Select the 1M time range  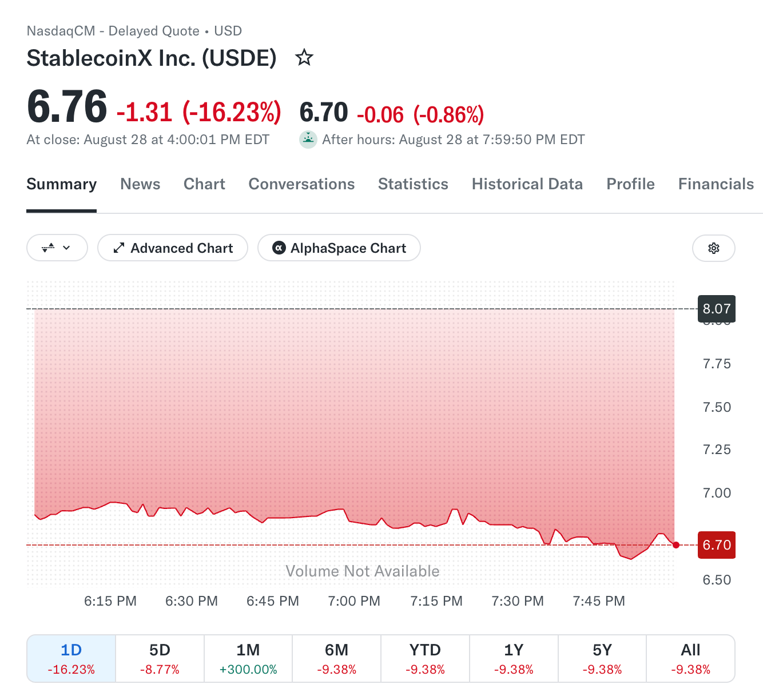point(248,658)
